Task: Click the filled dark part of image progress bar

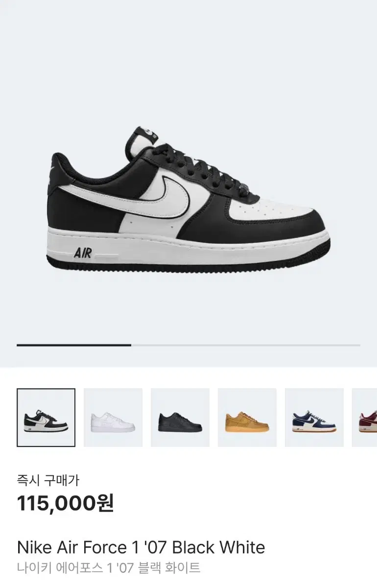Action: coord(74,345)
